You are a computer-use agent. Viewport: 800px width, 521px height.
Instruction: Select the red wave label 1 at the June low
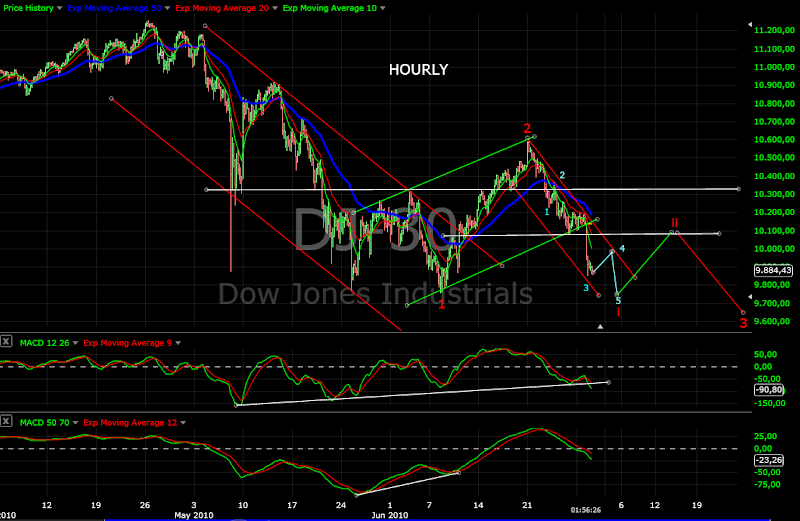442,305
